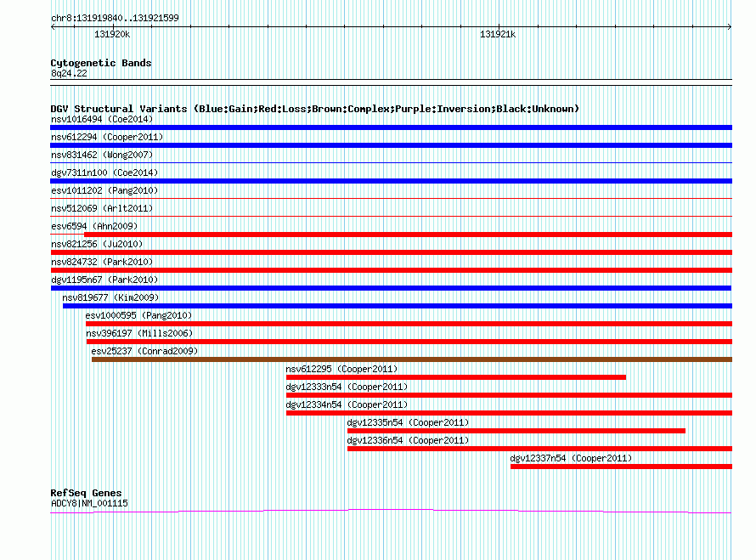
Task: Click the dgv12335n54 (Cooper2011) label
Action: tap(408, 422)
